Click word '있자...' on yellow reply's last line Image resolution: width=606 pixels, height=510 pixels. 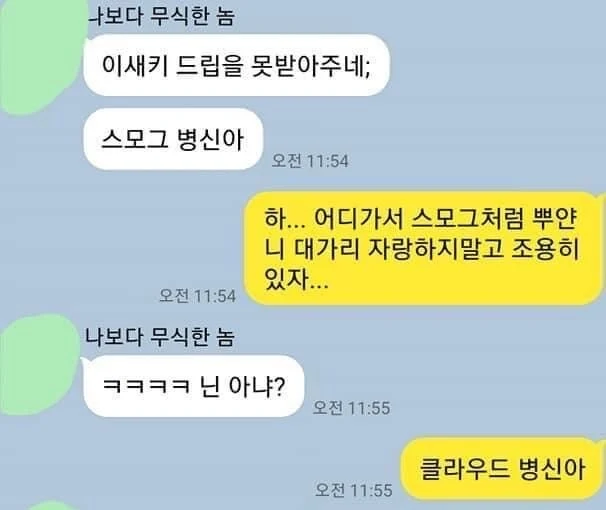[296, 279]
